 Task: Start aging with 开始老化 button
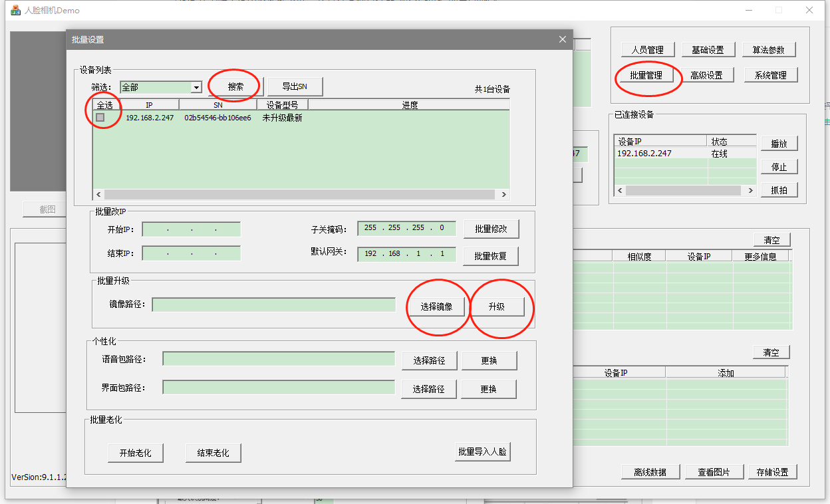[x=136, y=453]
